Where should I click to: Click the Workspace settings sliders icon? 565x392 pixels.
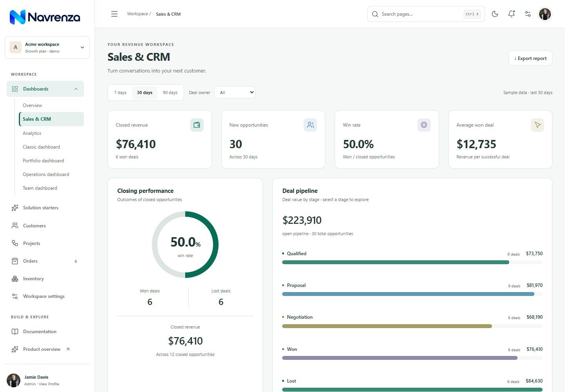coord(15,296)
